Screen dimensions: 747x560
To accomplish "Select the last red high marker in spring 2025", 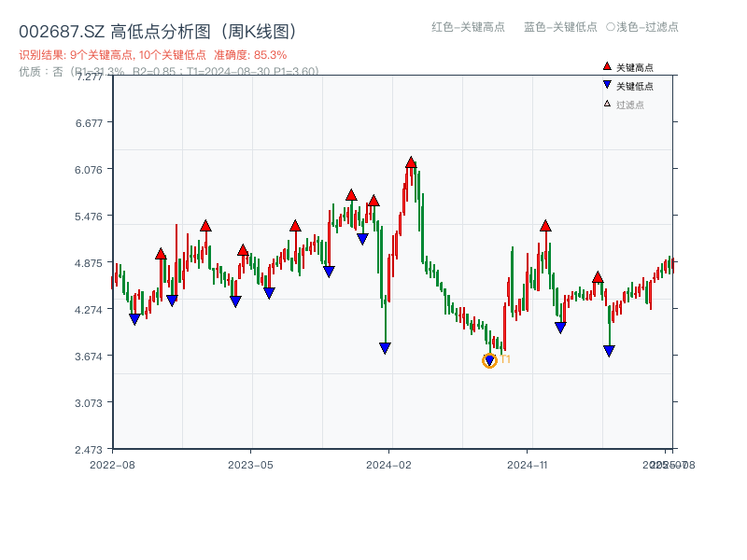I will tap(598, 277).
